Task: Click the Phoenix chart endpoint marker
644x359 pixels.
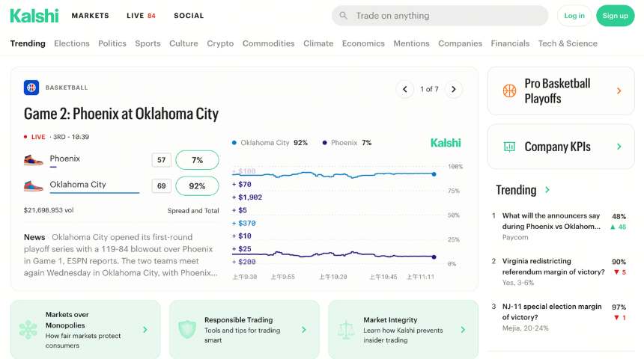Action: [434, 257]
